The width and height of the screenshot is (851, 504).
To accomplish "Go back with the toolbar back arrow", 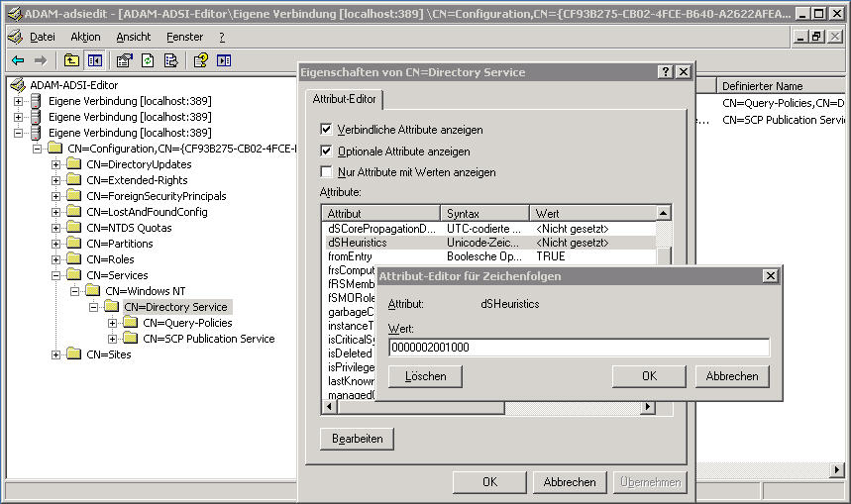I will click(18, 60).
